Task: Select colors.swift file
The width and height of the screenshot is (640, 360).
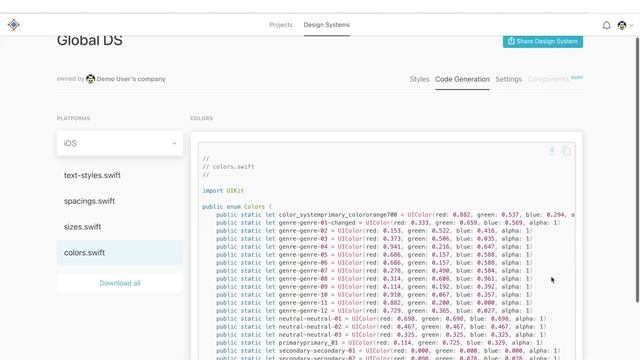Action: [x=120, y=253]
